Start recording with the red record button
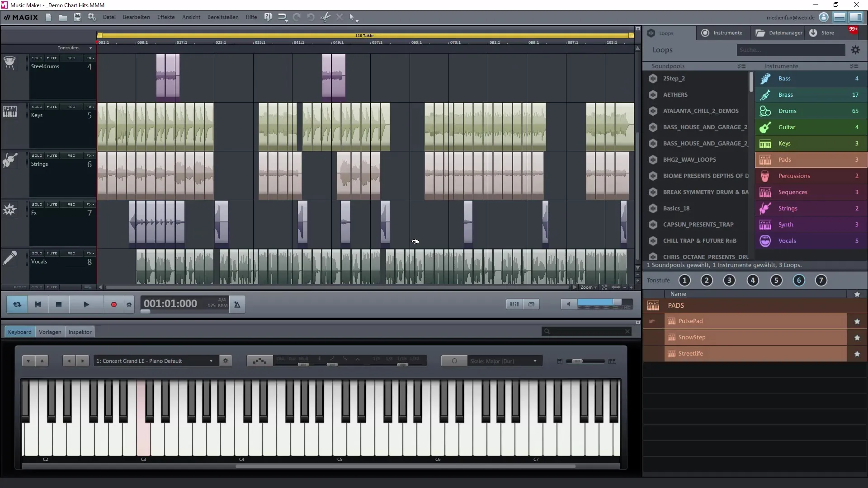Viewport: 868px width, 488px height. (114, 305)
